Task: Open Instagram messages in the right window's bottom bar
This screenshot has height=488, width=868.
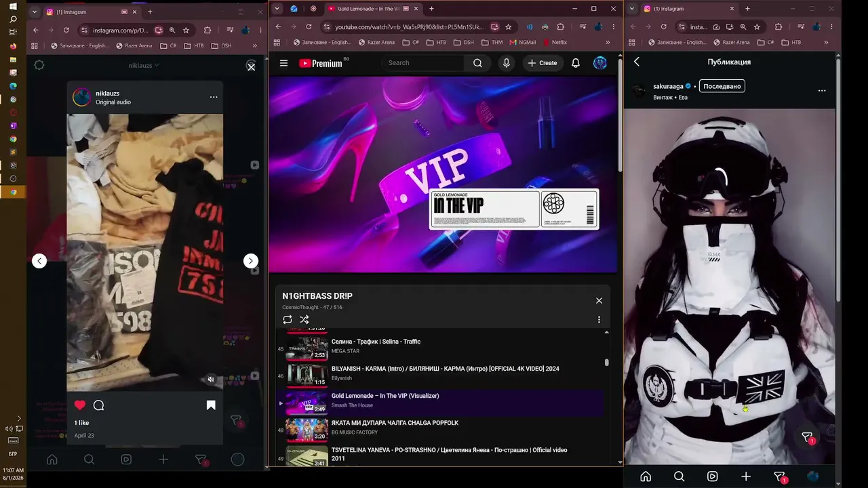Action: [x=780, y=477]
